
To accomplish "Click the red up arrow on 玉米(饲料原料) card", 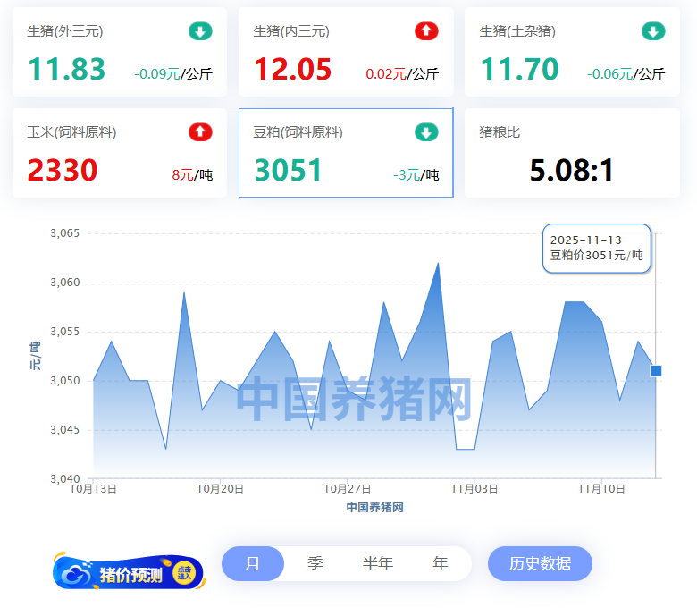I will (200, 132).
